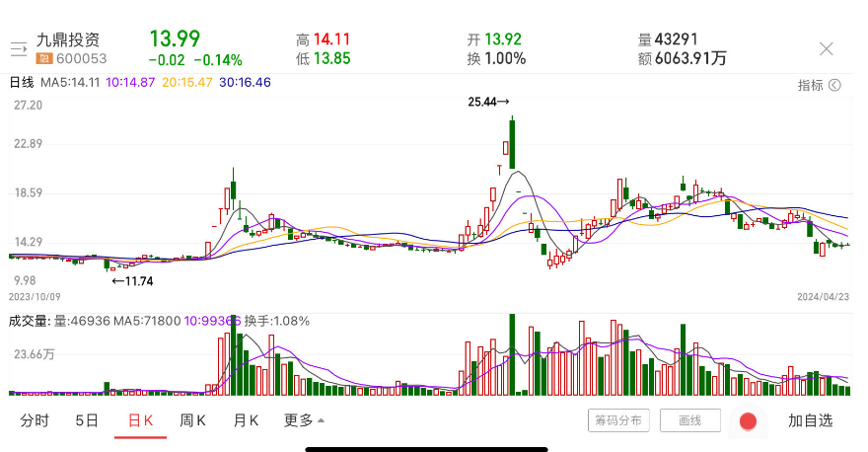The image size is (868, 452).
Task: Switch to the 5日 chart tab
Action: (87, 420)
